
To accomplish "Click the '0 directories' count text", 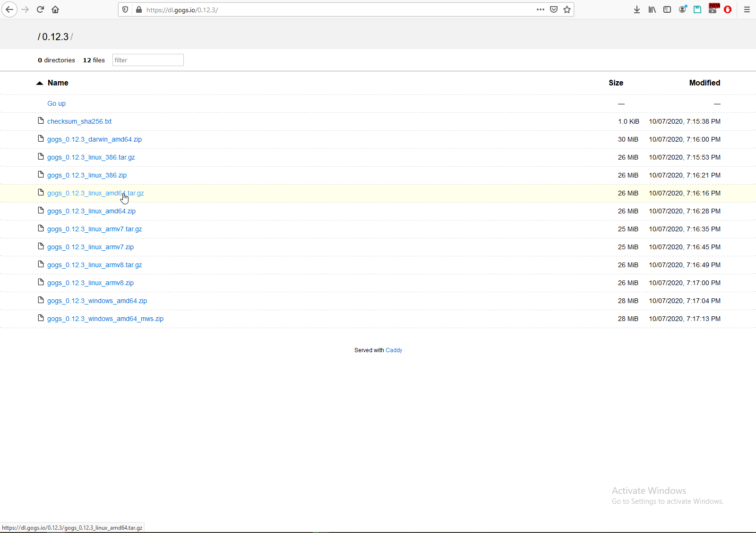I will point(56,60).
